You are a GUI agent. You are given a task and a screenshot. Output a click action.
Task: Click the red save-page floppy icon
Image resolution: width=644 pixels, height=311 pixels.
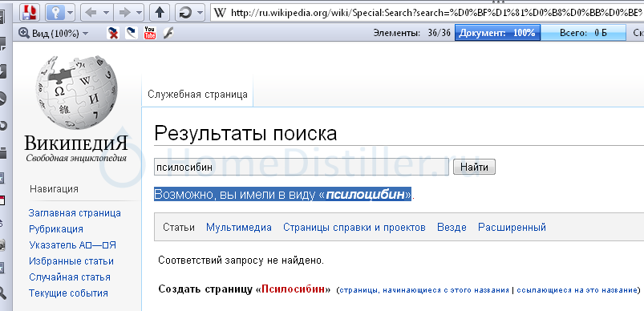point(30,12)
